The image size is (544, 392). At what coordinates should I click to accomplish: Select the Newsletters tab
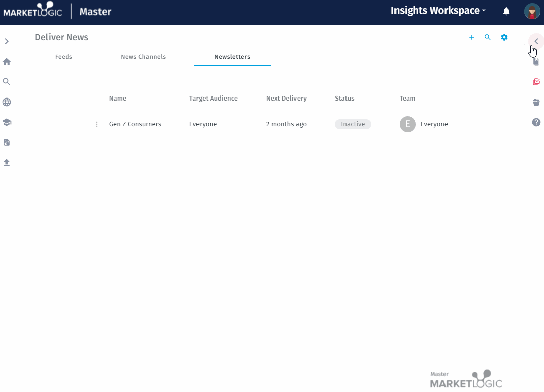(x=232, y=57)
